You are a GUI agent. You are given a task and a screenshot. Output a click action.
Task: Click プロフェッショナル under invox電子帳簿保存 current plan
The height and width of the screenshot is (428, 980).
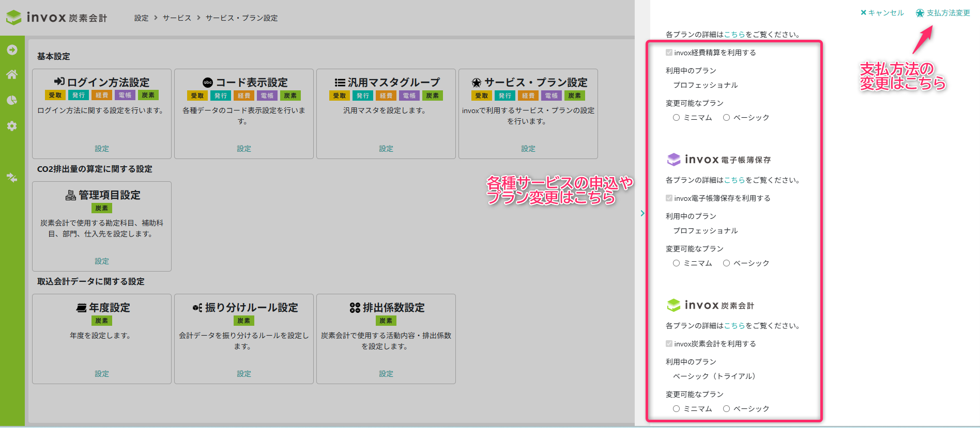point(706,231)
